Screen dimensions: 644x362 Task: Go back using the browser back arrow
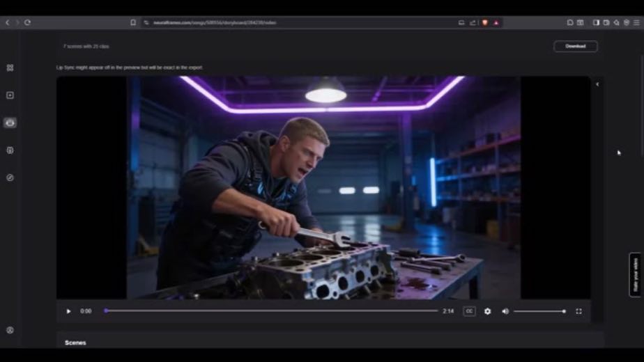click(x=8, y=22)
